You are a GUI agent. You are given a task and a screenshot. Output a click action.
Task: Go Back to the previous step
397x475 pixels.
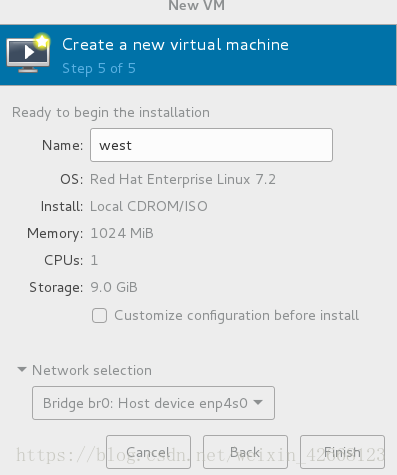point(245,452)
